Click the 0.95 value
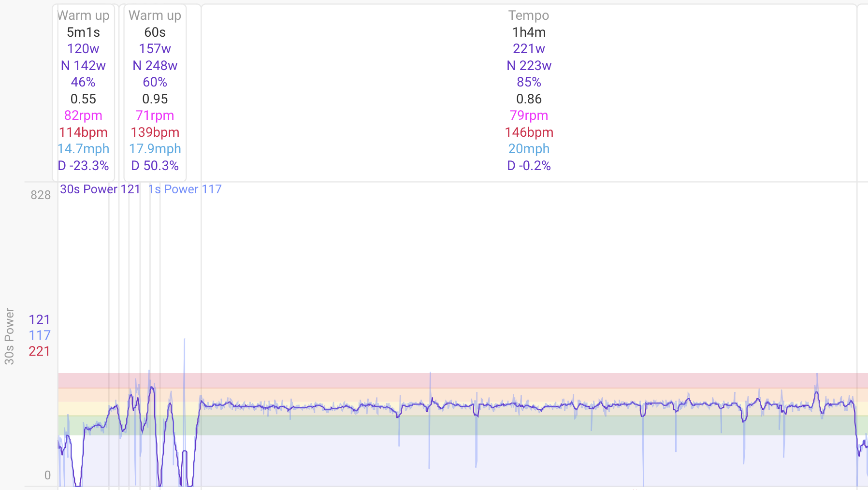868x490 pixels. click(x=155, y=99)
